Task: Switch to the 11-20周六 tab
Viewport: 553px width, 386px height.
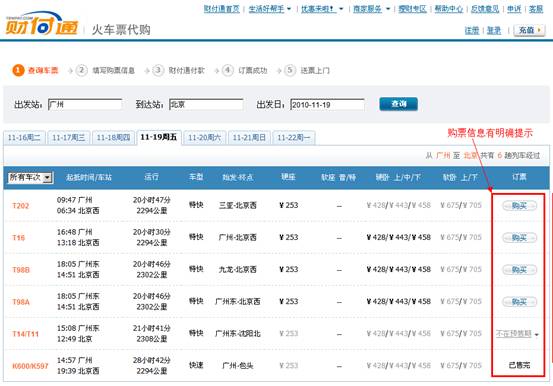Action: point(205,138)
